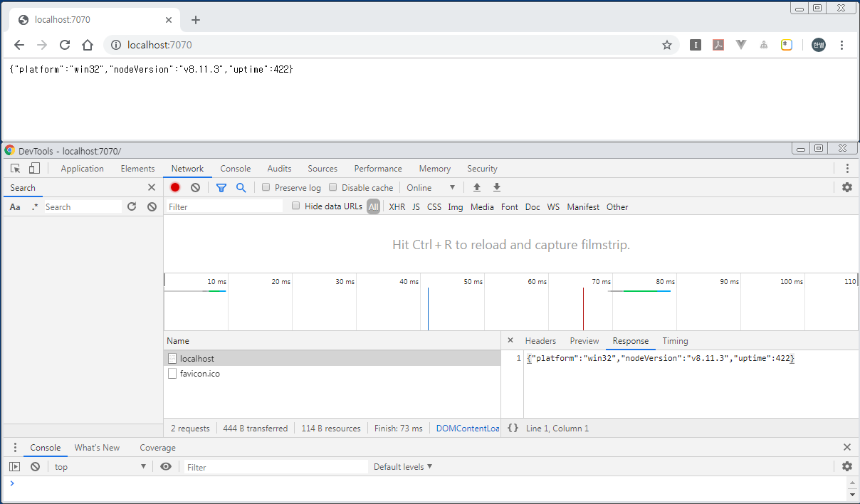Toggle the device toolbar in DevTools

pyautogui.click(x=34, y=169)
